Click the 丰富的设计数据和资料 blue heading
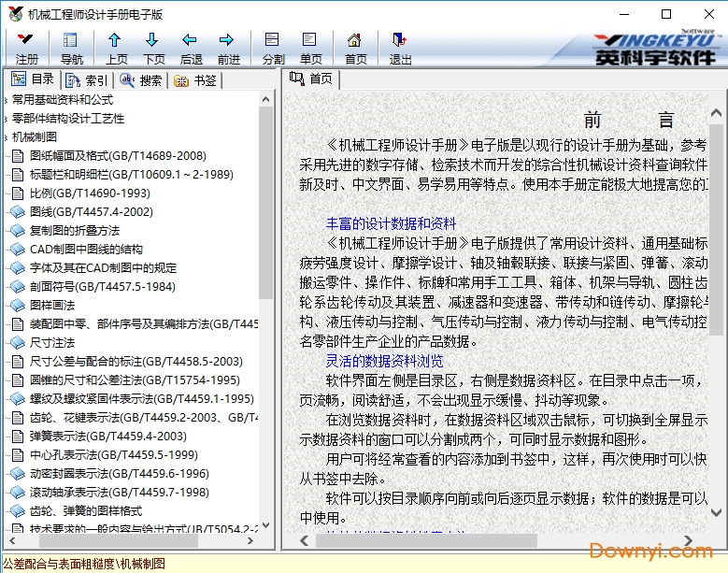The height and width of the screenshot is (573, 728). 391,223
